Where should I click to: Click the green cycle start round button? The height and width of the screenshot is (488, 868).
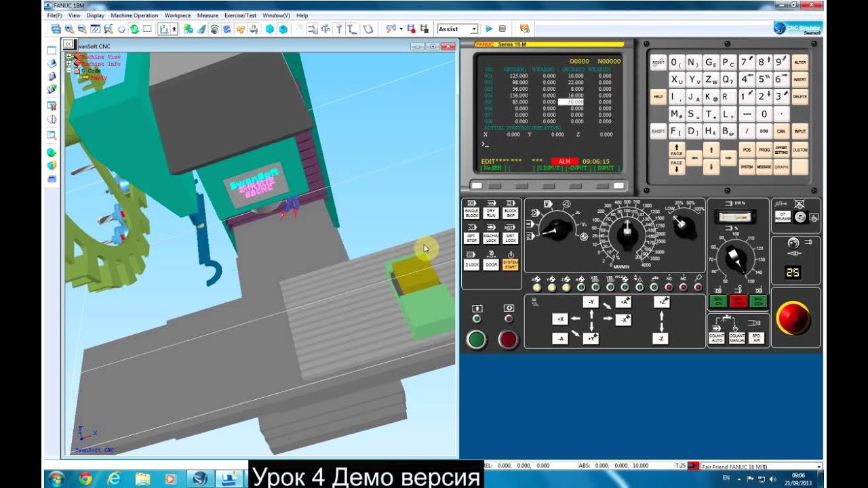pos(477,339)
